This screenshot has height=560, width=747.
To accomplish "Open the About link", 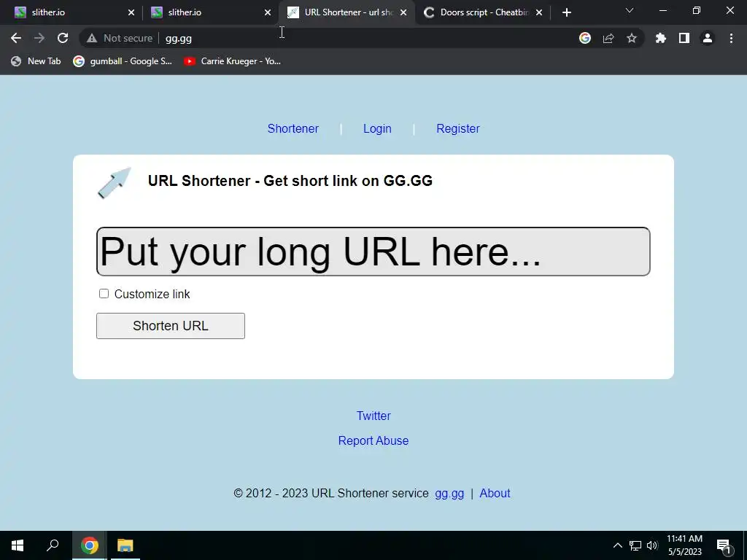I will point(495,494).
